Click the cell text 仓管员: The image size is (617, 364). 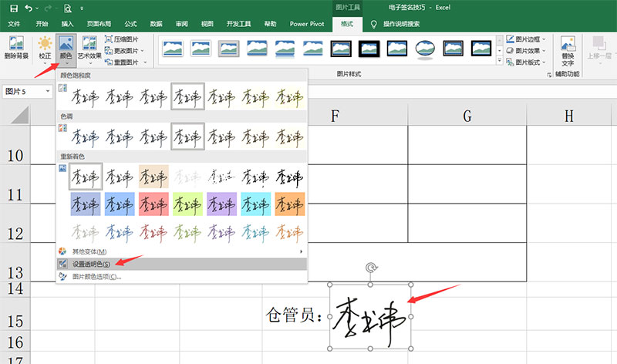click(295, 315)
